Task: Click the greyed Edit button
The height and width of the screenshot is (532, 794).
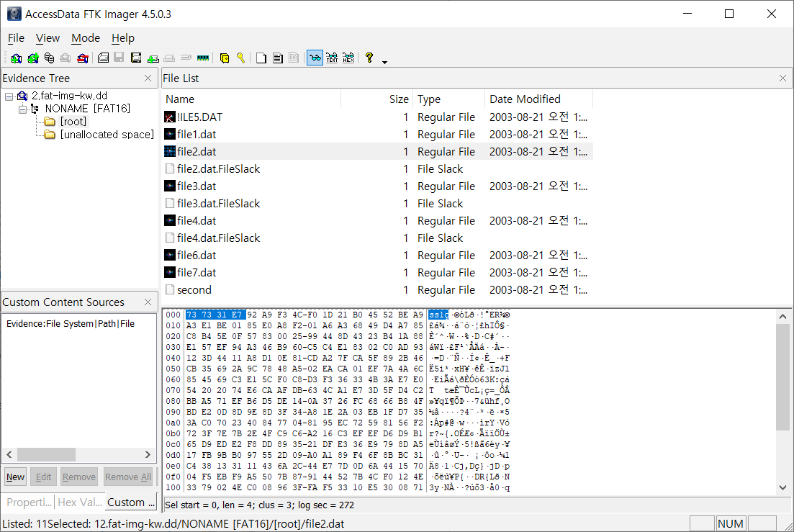Action: 43,477
